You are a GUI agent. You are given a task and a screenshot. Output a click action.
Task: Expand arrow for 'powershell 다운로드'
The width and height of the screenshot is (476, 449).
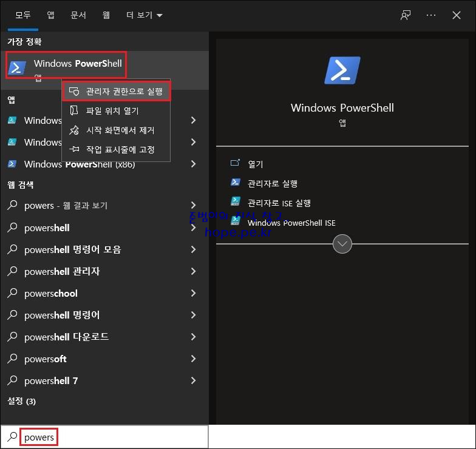pos(193,337)
